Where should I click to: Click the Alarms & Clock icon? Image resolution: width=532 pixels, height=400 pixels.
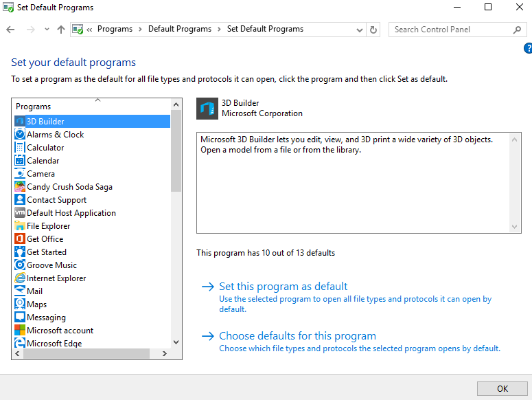[20, 135]
